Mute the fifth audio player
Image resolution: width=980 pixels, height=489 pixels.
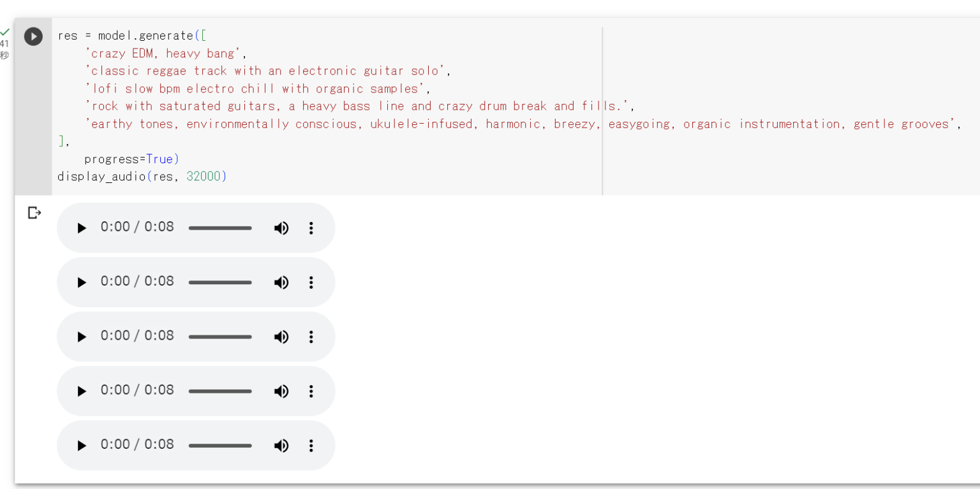coord(281,446)
